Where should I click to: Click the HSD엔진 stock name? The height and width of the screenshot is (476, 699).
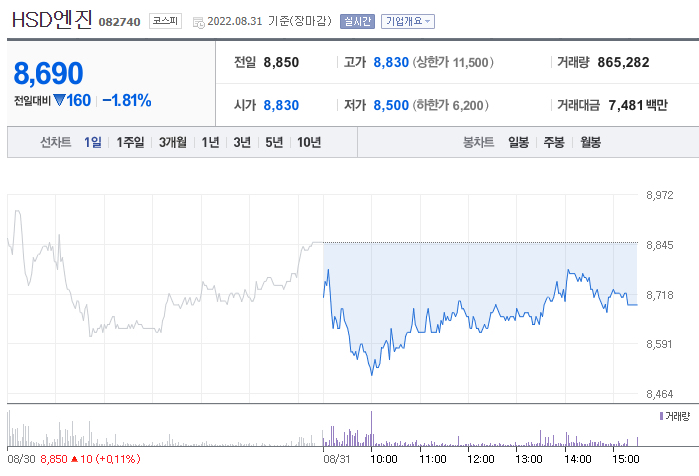click(52, 20)
